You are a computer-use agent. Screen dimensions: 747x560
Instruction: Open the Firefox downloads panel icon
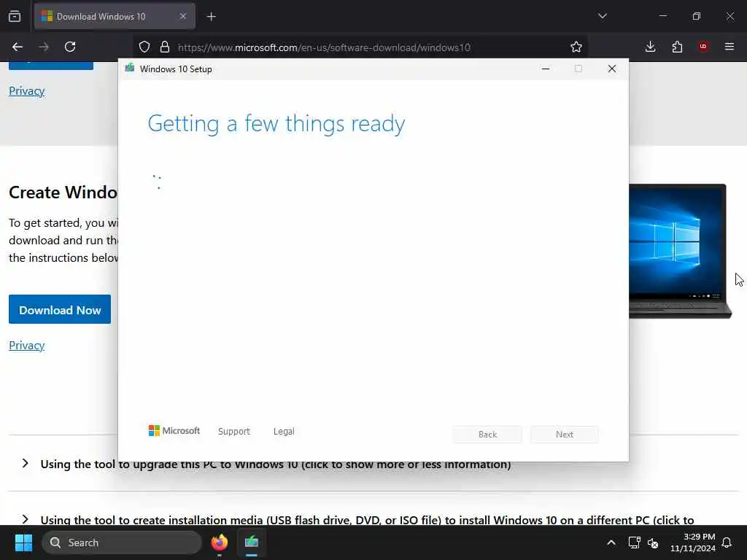[650, 47]
